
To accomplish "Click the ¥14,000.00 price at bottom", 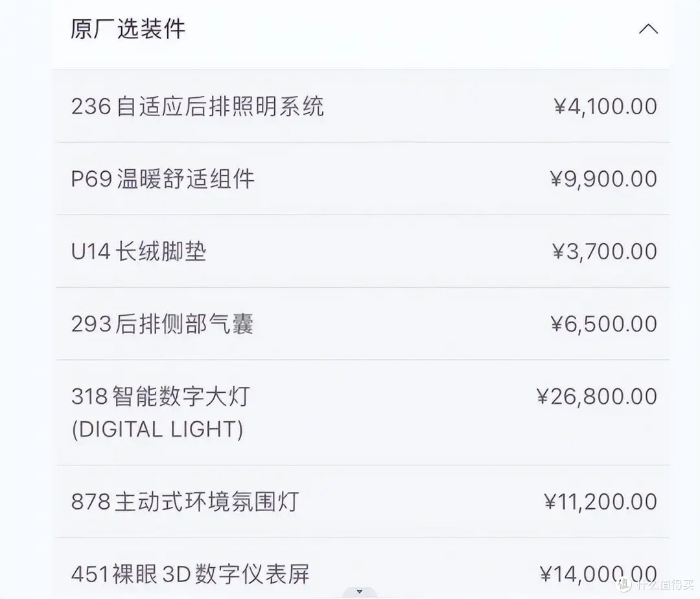I will (600, 573).
